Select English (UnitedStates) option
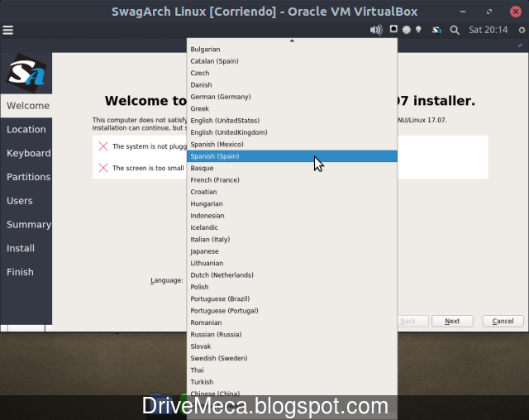Screen dimensions: 529x420 [292, 121]
